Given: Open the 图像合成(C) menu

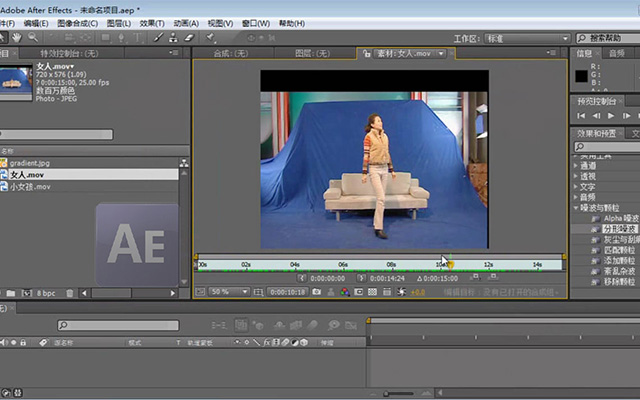Looking at the screenshot, I should tap(78, 23).
